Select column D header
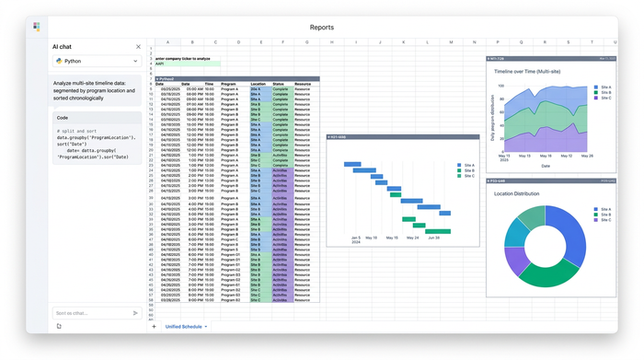This screenshot has width=644, height=360. (x=238, y=42)
